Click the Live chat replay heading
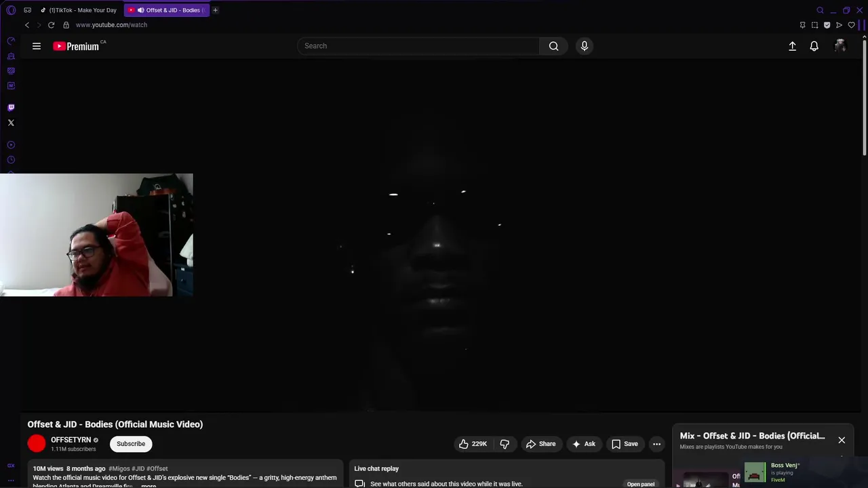The image size is (868, 488). [x=376, y=468]
